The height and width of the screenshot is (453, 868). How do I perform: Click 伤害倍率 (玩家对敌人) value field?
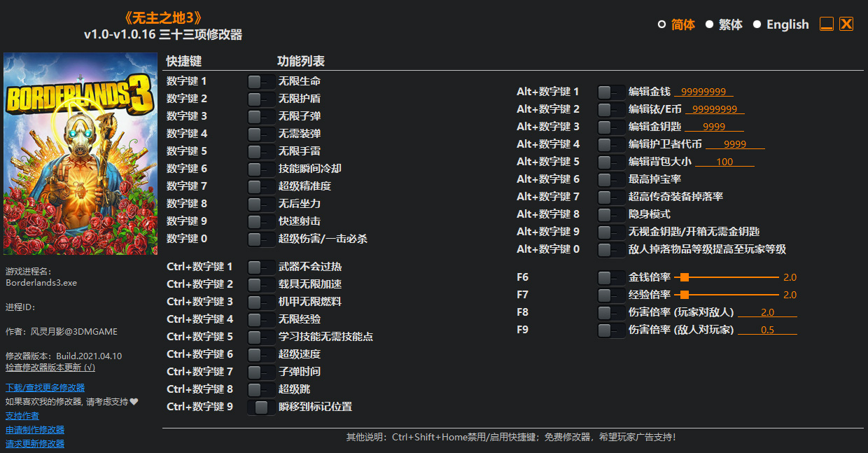(767, 312)
